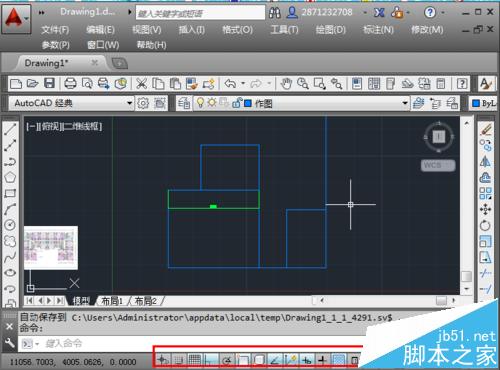Switch to the 布局2 layout tab
This screenshot has width=500, height=370.
pos(145,301)
